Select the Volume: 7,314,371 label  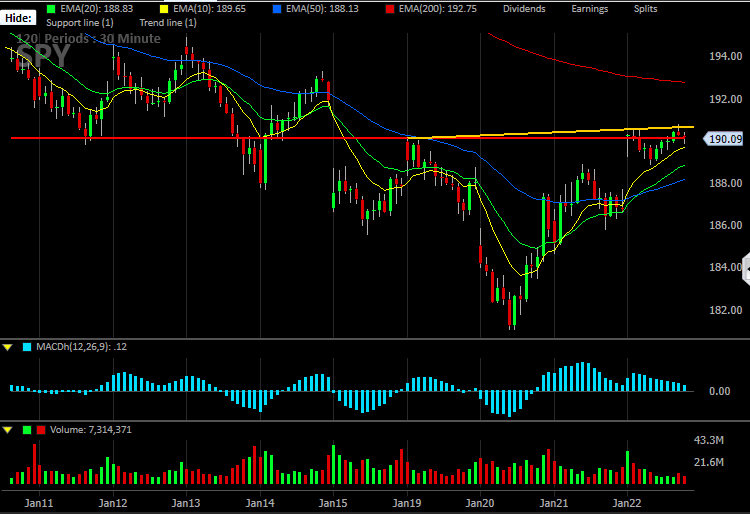point(91,430)
